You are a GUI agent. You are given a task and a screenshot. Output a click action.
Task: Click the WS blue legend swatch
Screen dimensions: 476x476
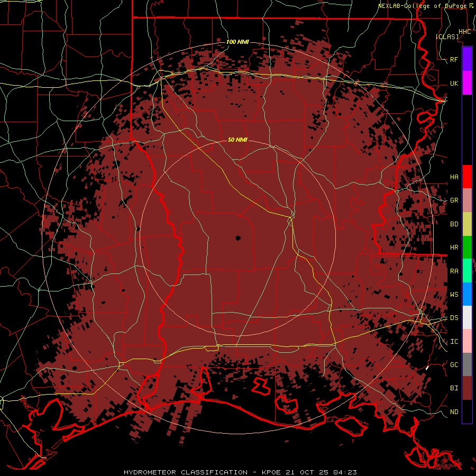pyautogui.click(x=467, y=294)
